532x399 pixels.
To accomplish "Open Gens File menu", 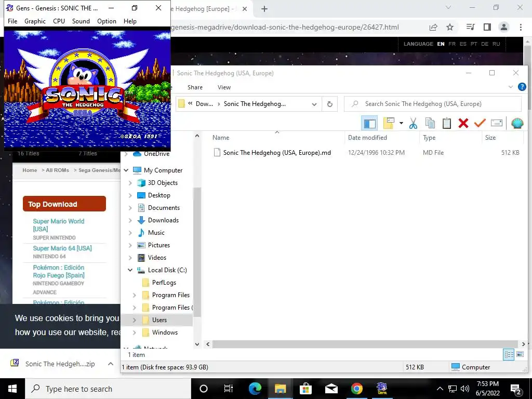I will (x=12, y=21).
